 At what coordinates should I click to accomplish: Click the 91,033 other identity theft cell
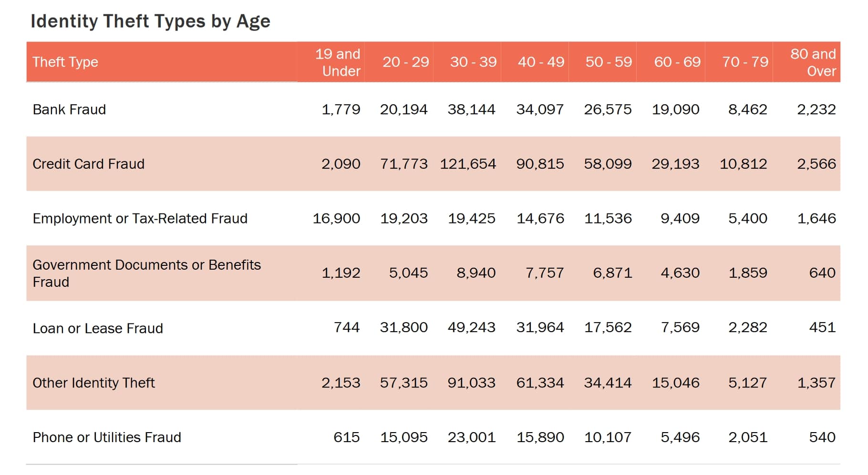coord(471,383)
